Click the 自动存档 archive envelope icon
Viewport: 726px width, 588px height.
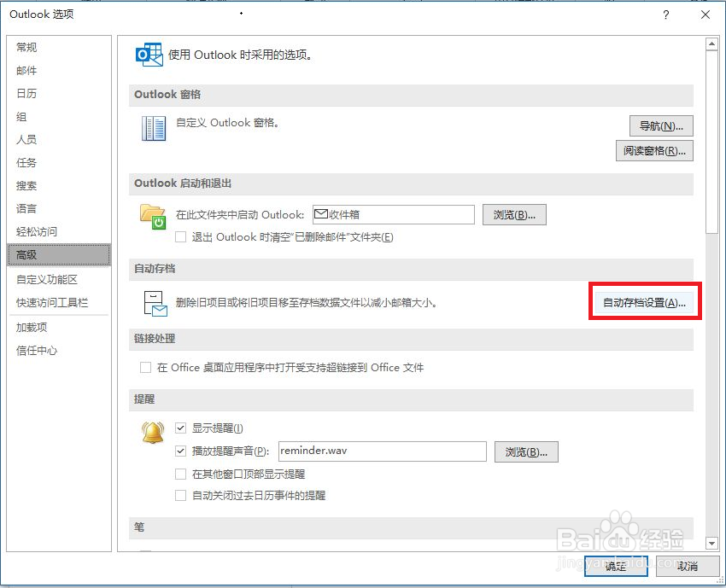pyautogui.click(x=155, y=304)
